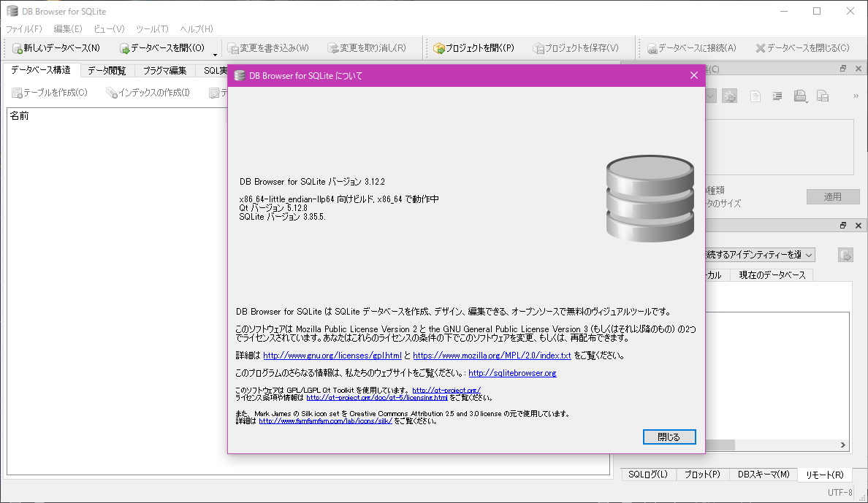
Task: Switch to the データベース構造 tab
Action: 41,70
